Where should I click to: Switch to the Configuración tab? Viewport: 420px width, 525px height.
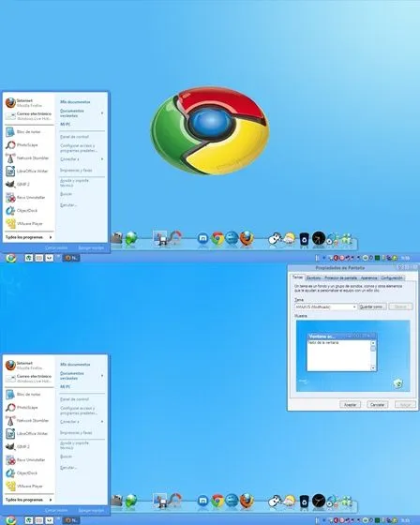[392, 277]
